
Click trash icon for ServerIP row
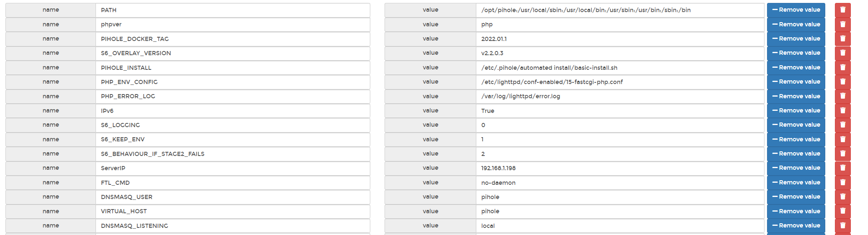[x=842, y=168]
